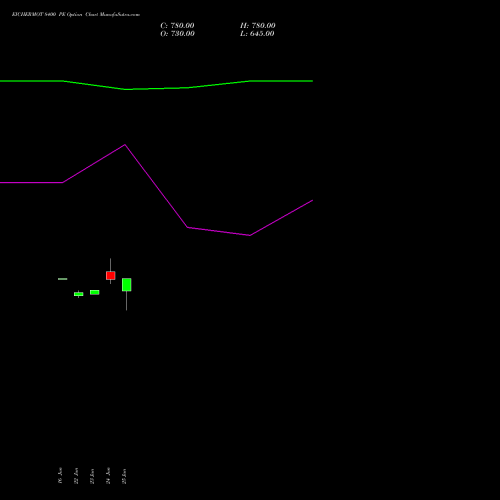Screen dimensions: 500x500
Task: Click the 25 Jun date label
Action: (x=124, y=476)
